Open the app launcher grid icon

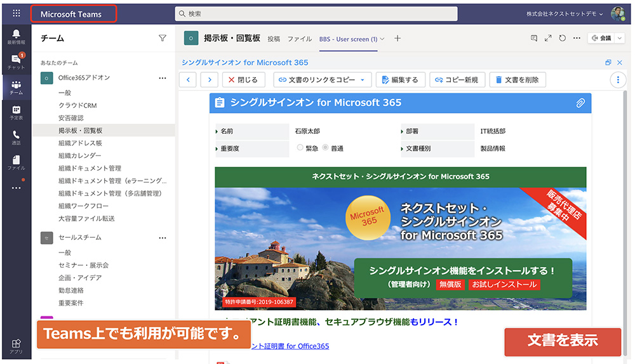coord(17,13)
